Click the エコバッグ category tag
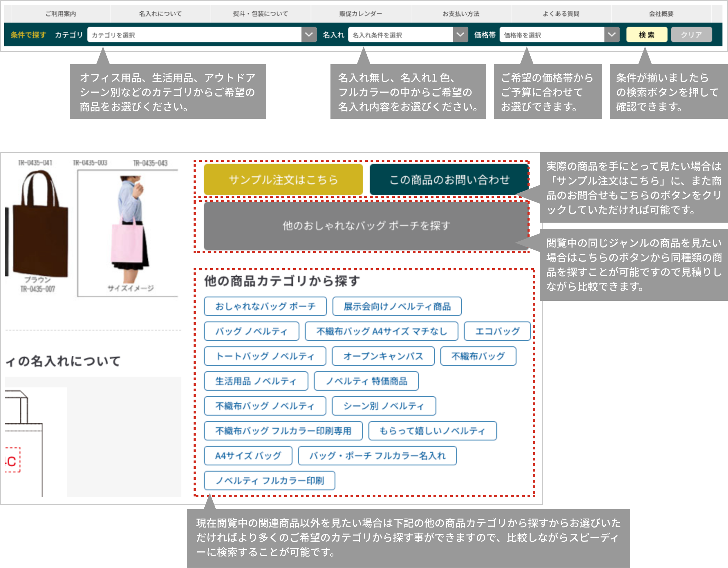The height and width of the screenshot is (568, 728). [x=497, y=331]
